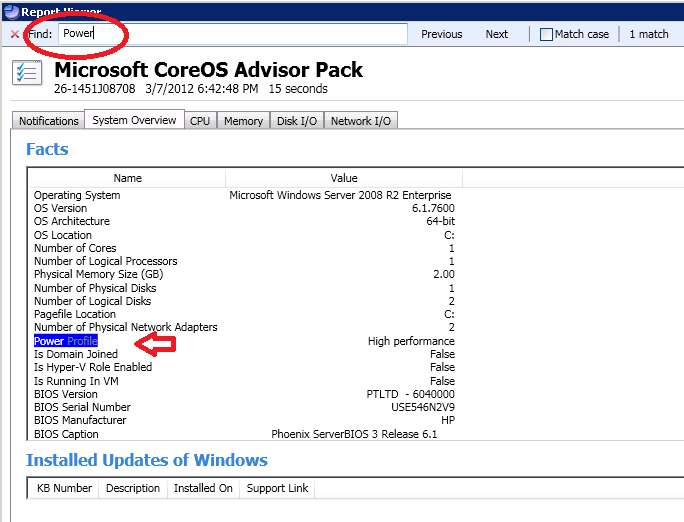This screenshot has height=522, width=684.
Task: Click the OS Version fact name
Action: (x=60, y=208)
